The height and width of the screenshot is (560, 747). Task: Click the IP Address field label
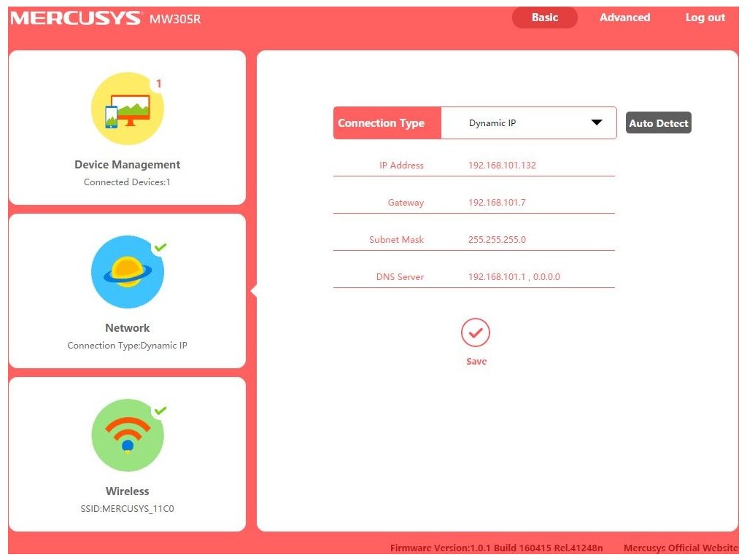[x=401, y=166]
